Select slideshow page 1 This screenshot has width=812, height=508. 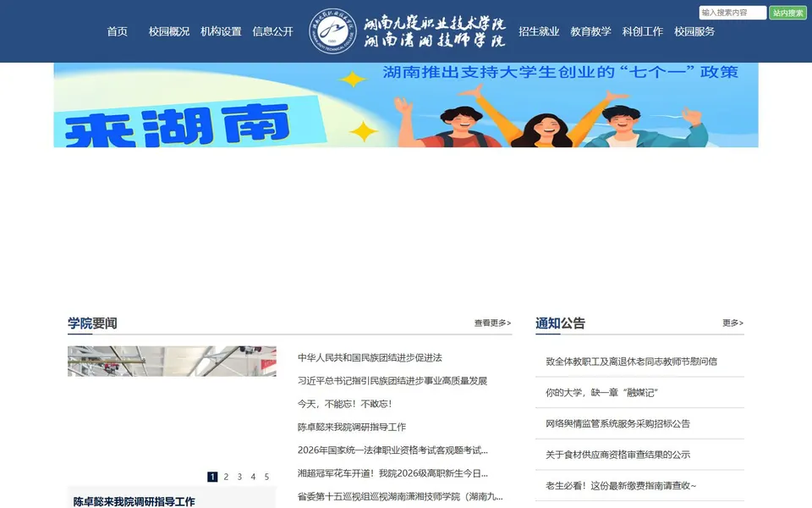click(212, 477)
